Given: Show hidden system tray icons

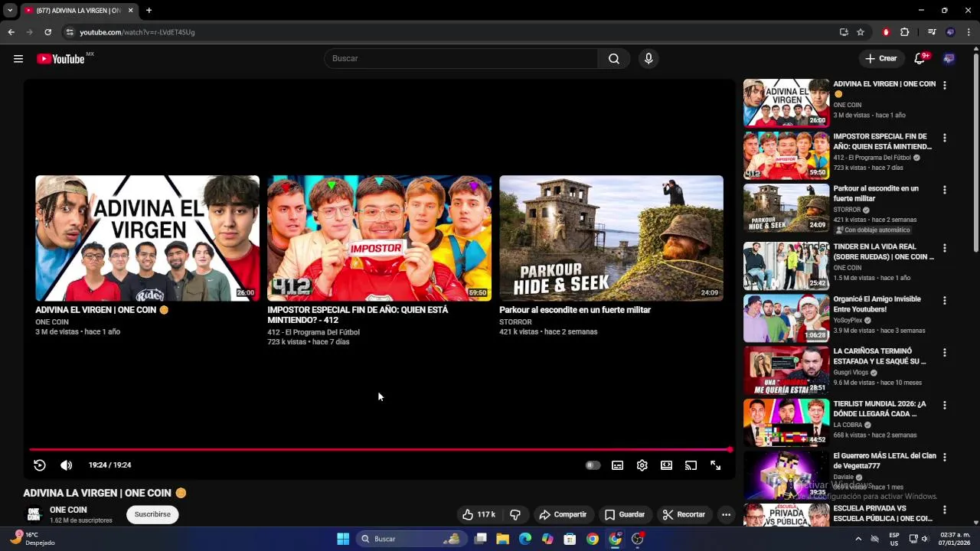Looking at the screenshot, I should pyautogui.click(x=857, y=539).
